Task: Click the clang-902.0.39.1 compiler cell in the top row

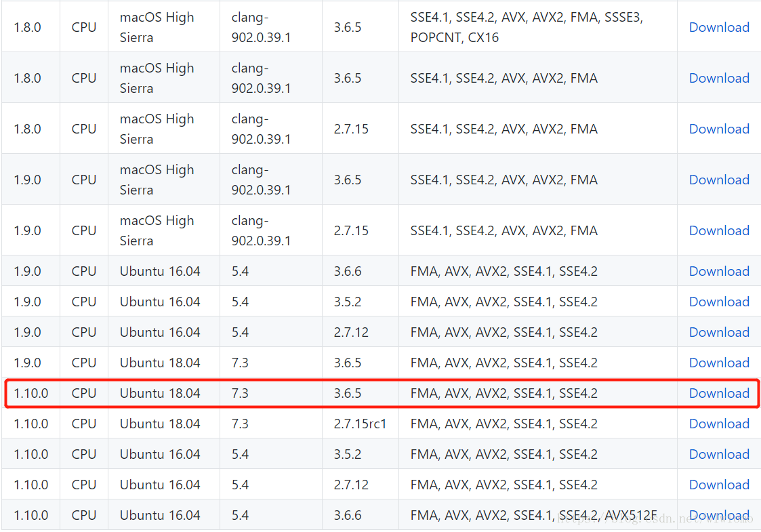Action: click(x=261, y=27)
